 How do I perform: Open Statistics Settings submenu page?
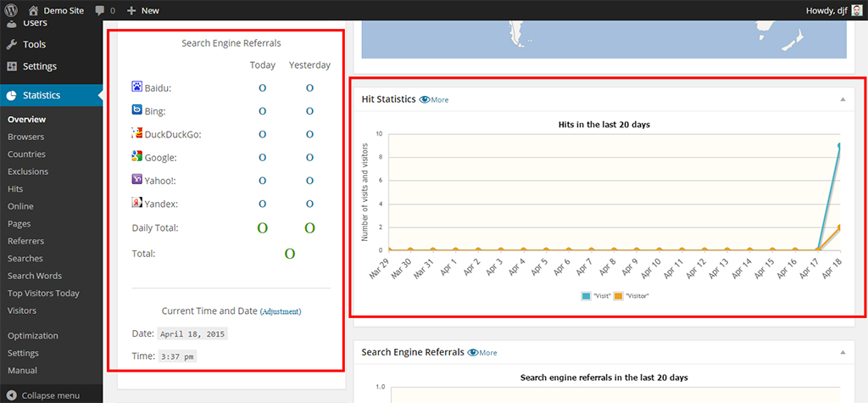click(23, 353)
